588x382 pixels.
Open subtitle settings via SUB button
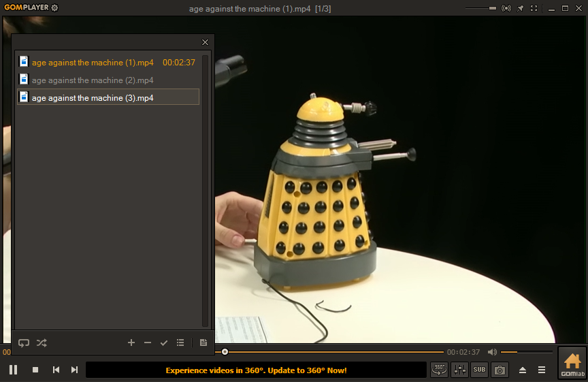pos(480,370)
